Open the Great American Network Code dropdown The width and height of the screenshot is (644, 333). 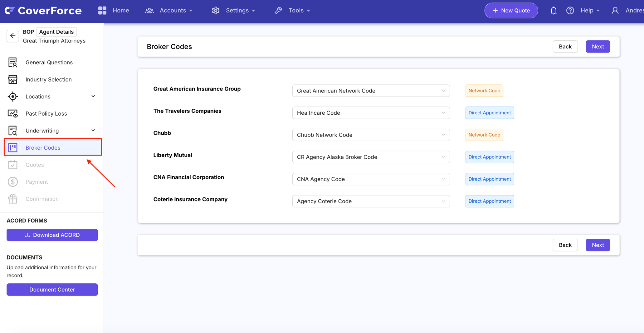[x=371, y=91]
